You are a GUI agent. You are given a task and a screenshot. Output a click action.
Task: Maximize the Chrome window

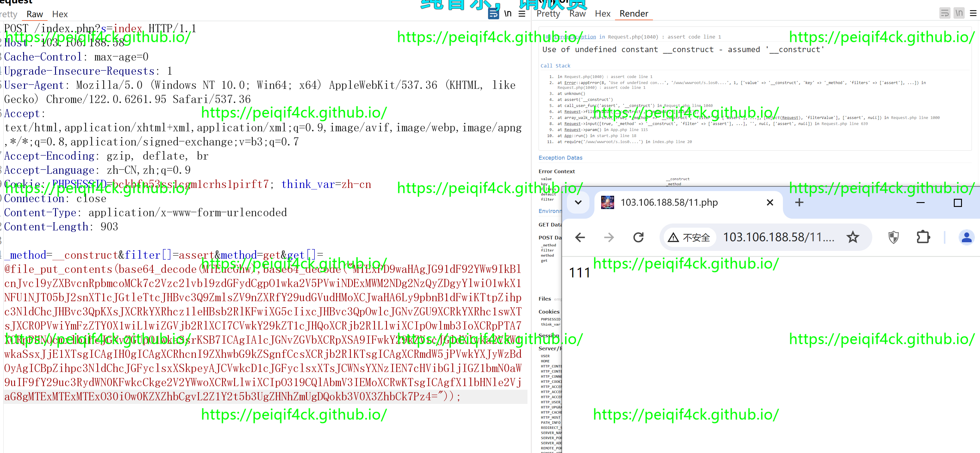957,202
